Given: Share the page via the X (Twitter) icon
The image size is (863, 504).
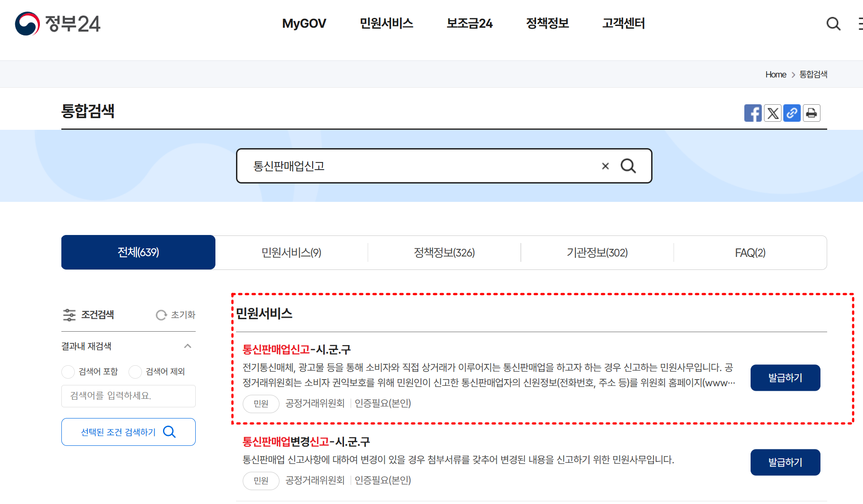Looking at the screenshot, I should point(773,113).
